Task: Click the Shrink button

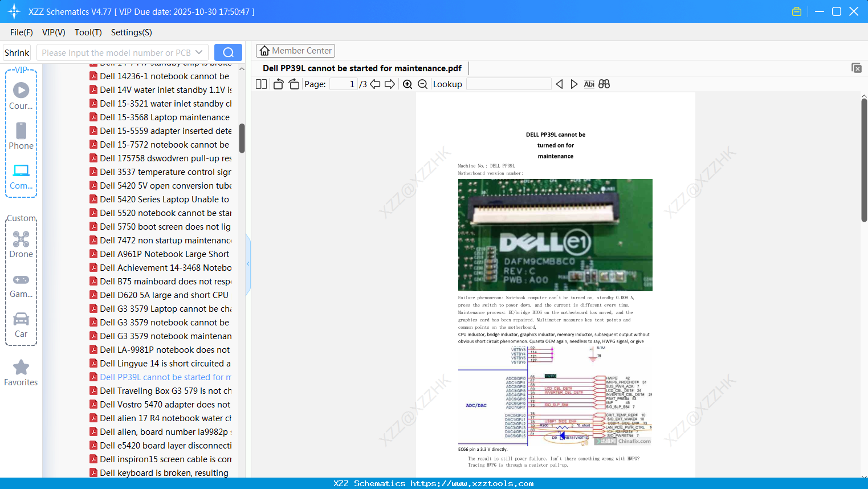Action: coord(17,52)
